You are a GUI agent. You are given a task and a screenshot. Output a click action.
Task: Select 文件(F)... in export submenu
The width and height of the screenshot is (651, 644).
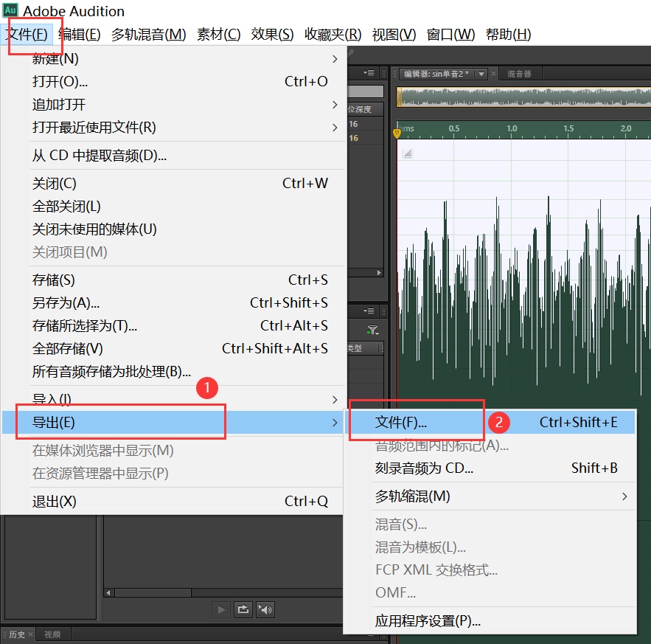pos(490,422)
